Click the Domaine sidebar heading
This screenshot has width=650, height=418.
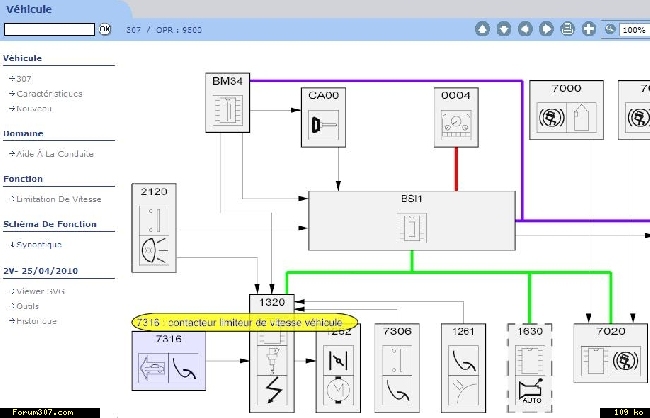pos(23,134)
